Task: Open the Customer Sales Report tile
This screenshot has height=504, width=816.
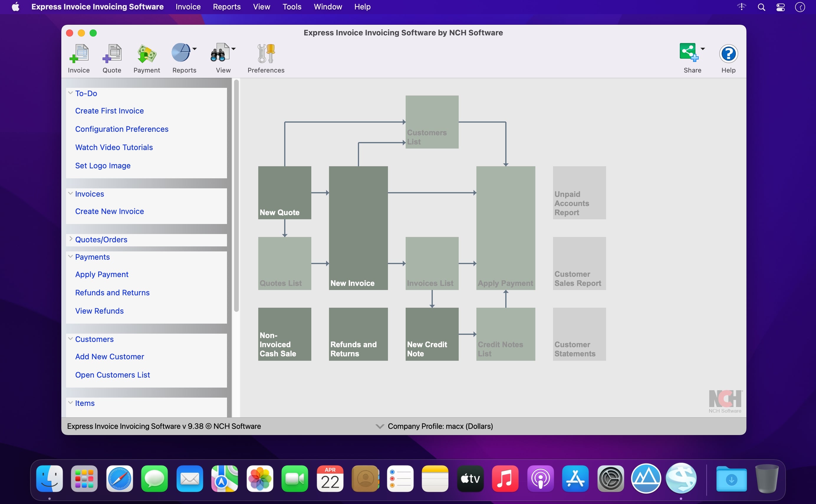Action: (x=579, y=263)
